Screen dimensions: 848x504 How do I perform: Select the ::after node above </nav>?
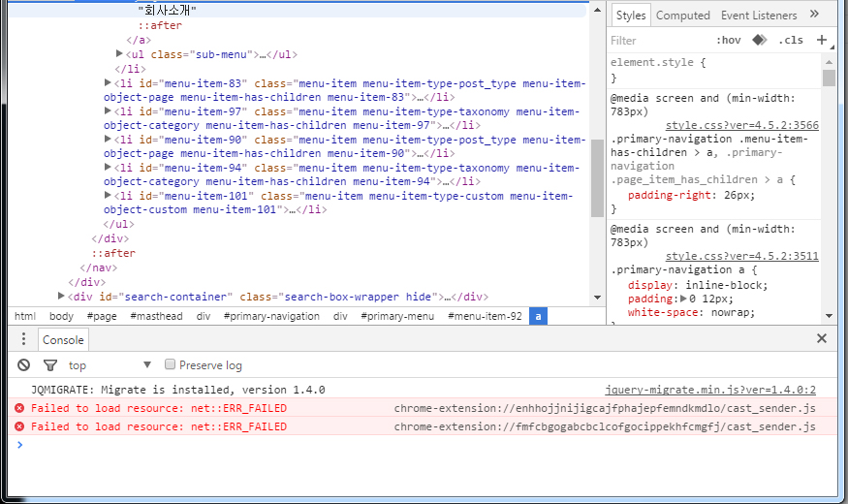click(113, 253)
